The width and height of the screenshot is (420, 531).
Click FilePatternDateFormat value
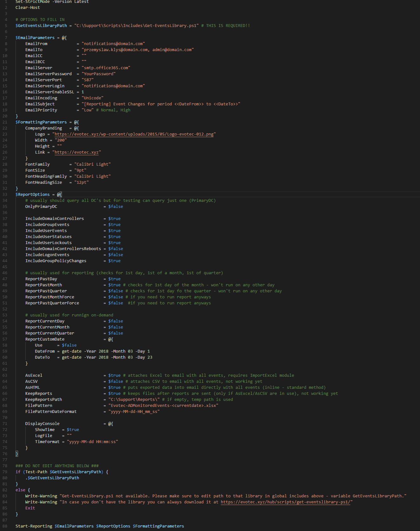tap(134, 412)
